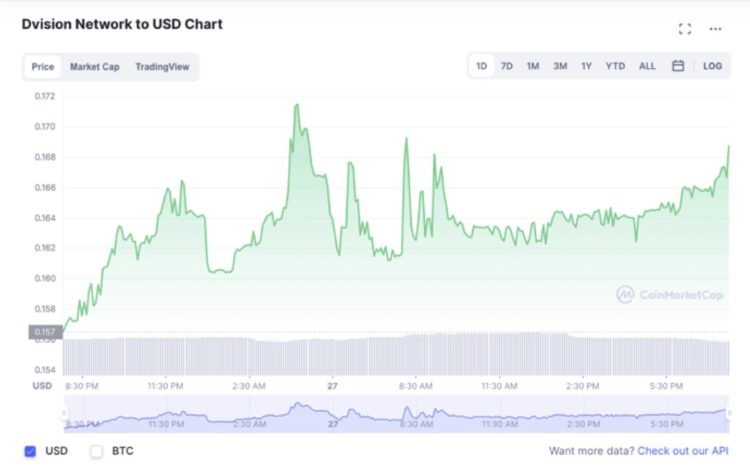This screenshot has height=471, width=750.
Task: Click the 0.154 y-axis label
Action: click(45, 370)
